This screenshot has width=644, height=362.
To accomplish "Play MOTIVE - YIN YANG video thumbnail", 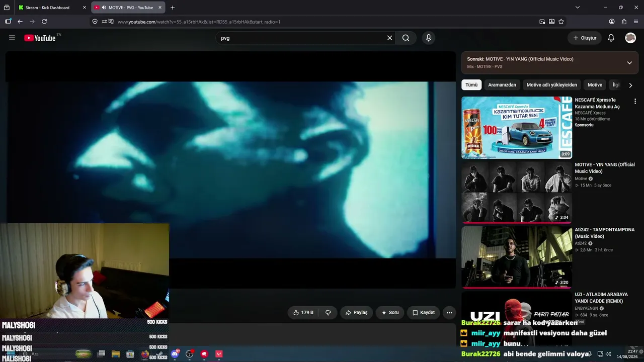I will click(517, 192).
